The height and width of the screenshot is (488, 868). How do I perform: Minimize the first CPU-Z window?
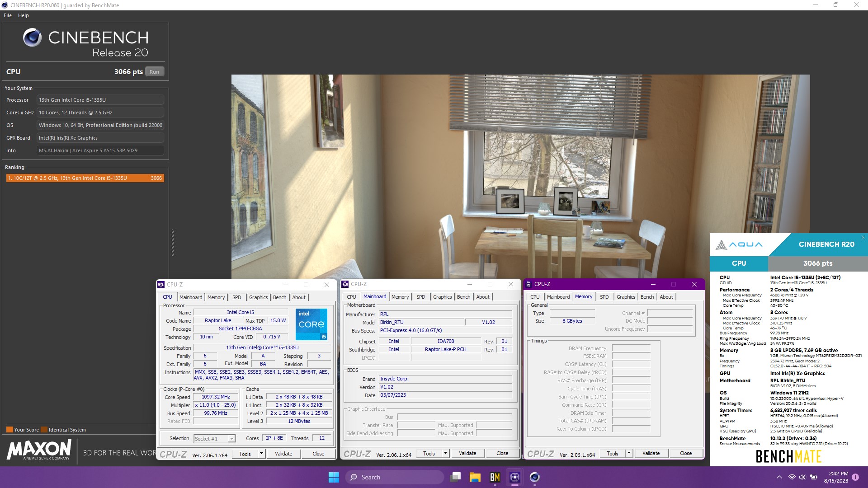click(286, 285)
